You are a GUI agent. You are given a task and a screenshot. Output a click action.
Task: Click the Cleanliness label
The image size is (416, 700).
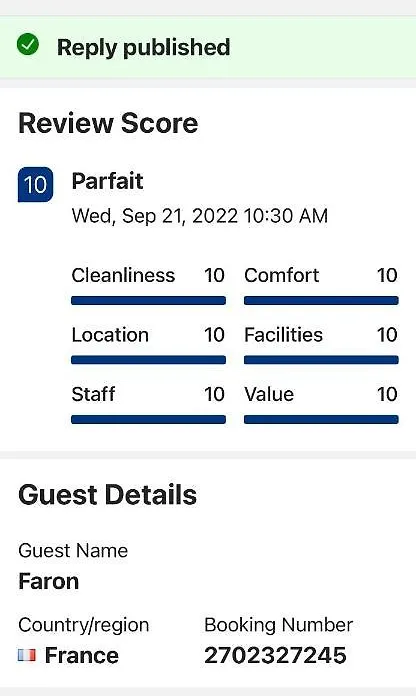click(123, 275)
